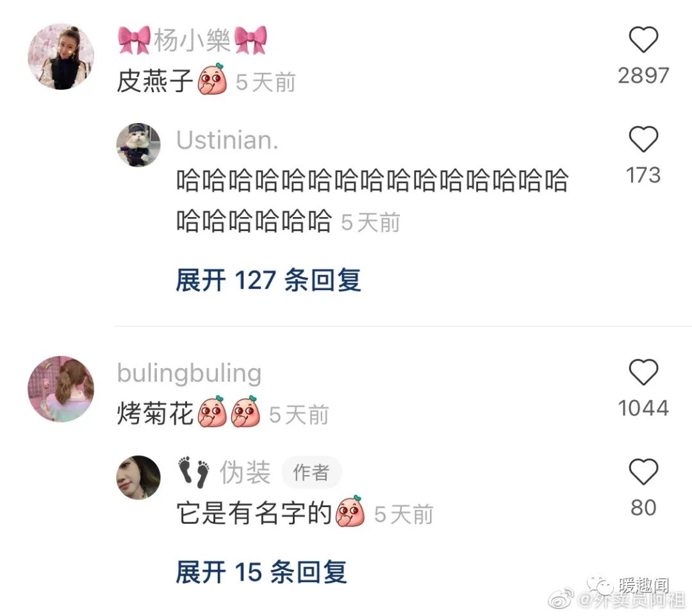The image size is (692, 616).
Task: Expand 15 replies under bulingbuling's comment
Action: tap(261, 572)
